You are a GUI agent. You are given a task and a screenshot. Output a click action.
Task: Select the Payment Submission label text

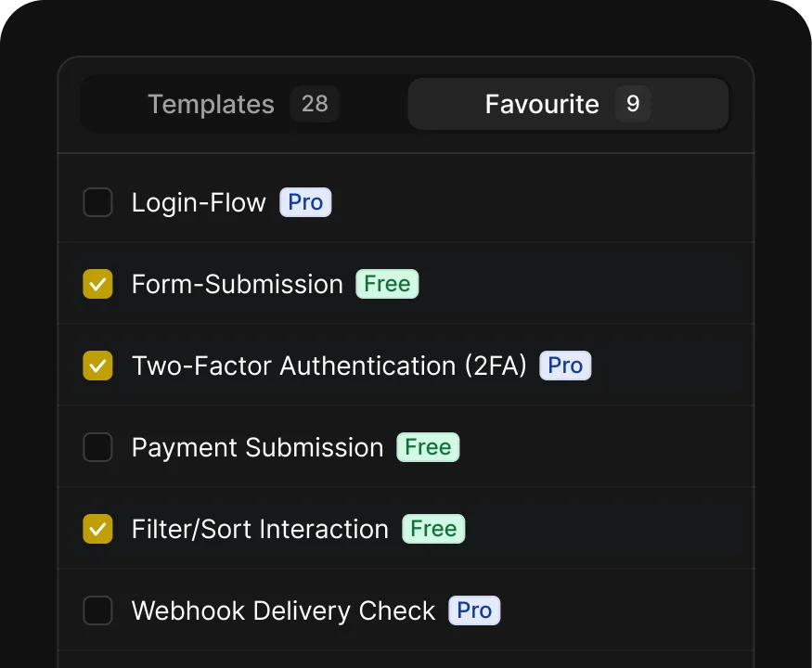coord(257,447)
